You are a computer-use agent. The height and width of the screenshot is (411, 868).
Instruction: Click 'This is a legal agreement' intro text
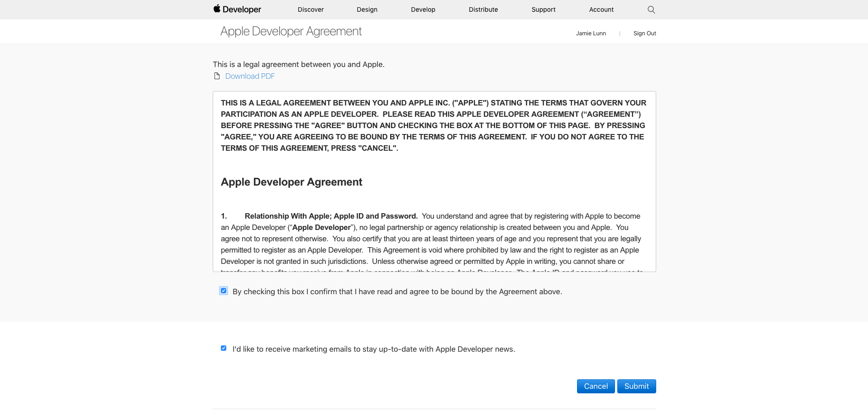pyautogui.click(x=299, y=64)
